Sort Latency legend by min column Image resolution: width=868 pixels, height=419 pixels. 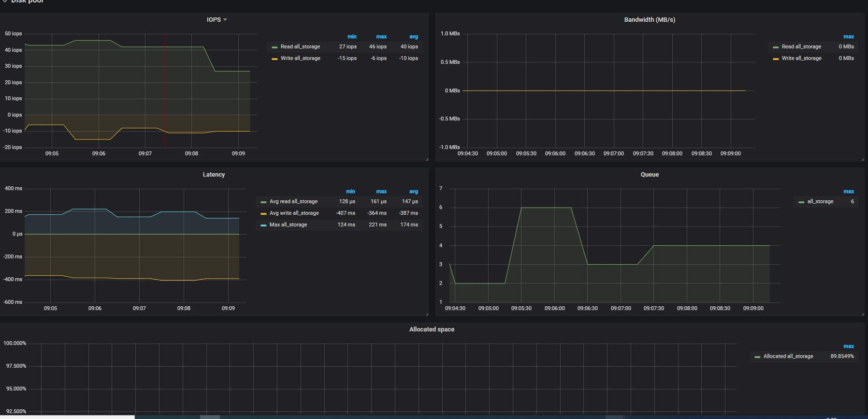tap(350, 192)
